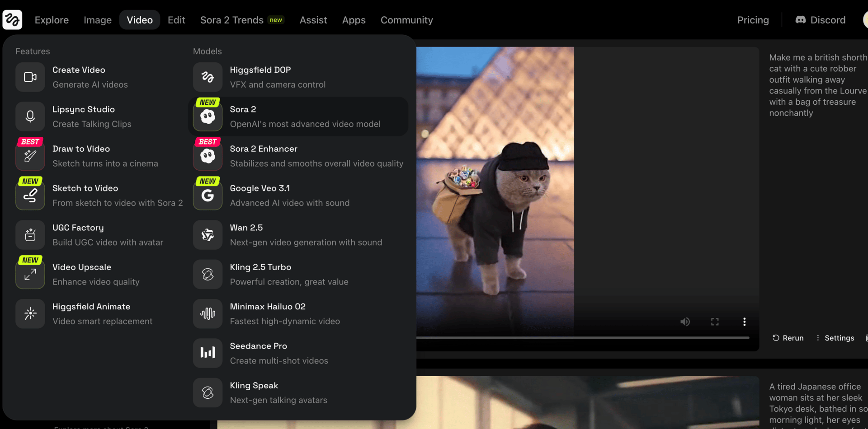Choose the Sora 2 Enhancer icon
868x429 pixels.
208,156
